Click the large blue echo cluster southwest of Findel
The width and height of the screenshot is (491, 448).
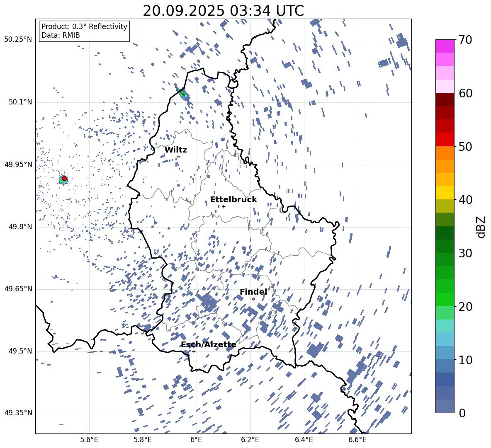(x=208, y=303)
